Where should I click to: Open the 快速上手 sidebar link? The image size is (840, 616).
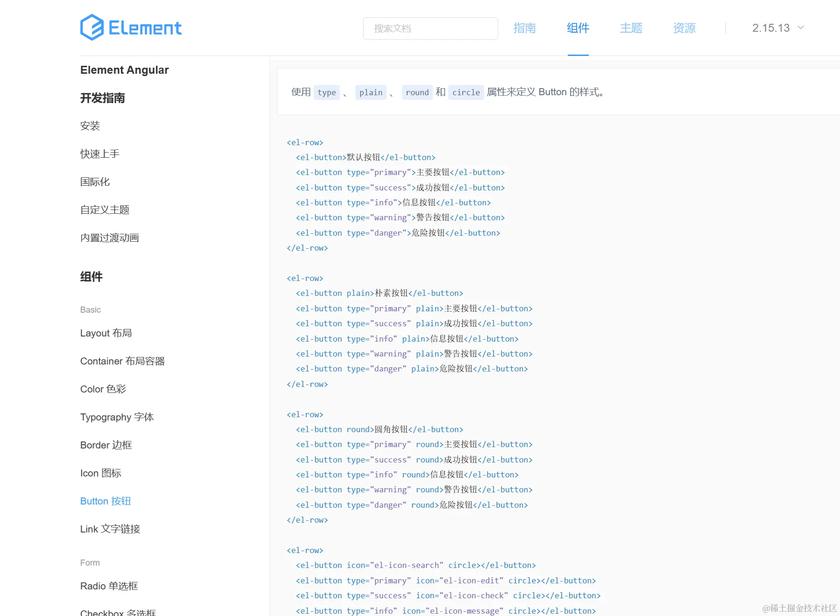click(x=100, y=154)
